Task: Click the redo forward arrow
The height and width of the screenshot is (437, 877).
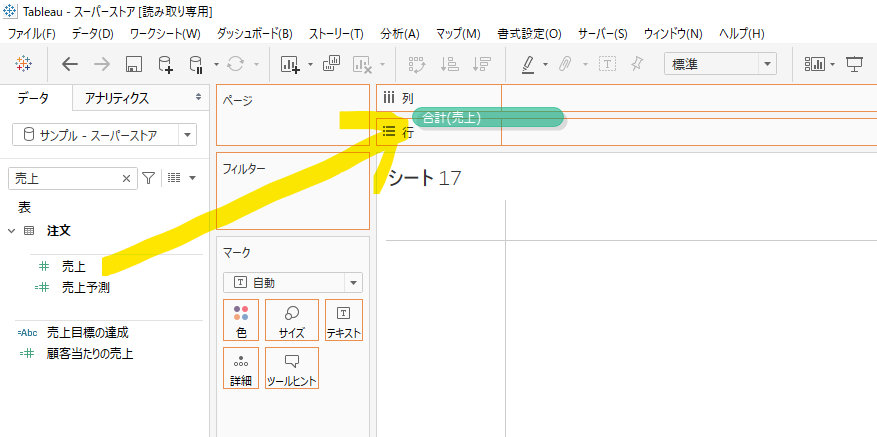Action: coord(102,64)
